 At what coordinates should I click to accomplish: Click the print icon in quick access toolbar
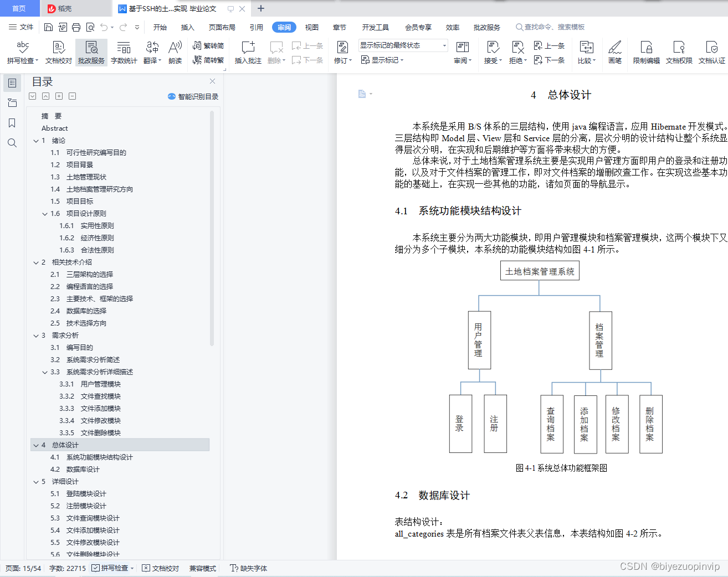(76, 27)
